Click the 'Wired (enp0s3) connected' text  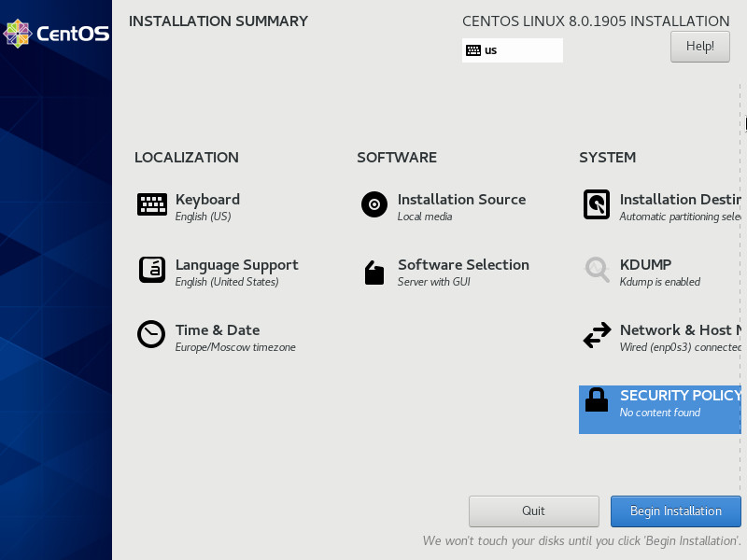click(x=681, y=347)
